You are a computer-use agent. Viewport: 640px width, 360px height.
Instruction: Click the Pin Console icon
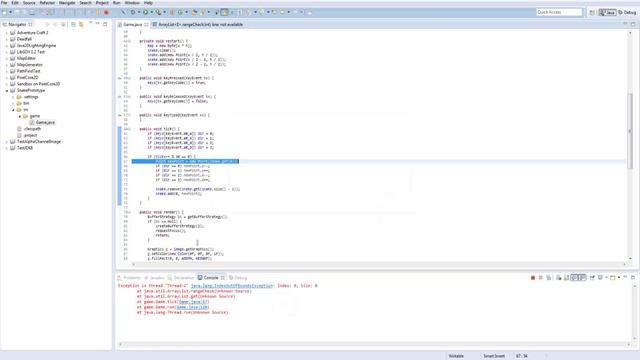(592, 278)
